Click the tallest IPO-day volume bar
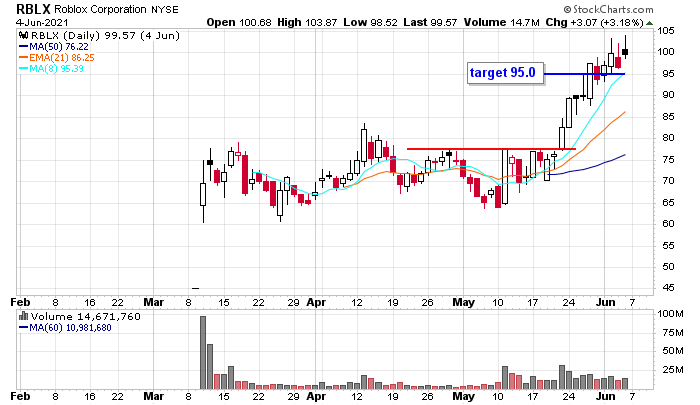This screenshot has width=700, height=405. tap(203, 353)
